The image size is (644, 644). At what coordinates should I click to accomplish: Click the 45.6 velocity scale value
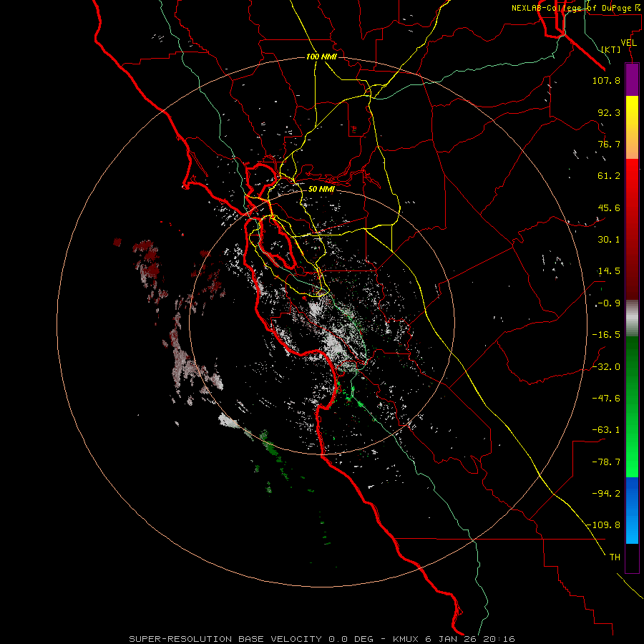point(609,208)
